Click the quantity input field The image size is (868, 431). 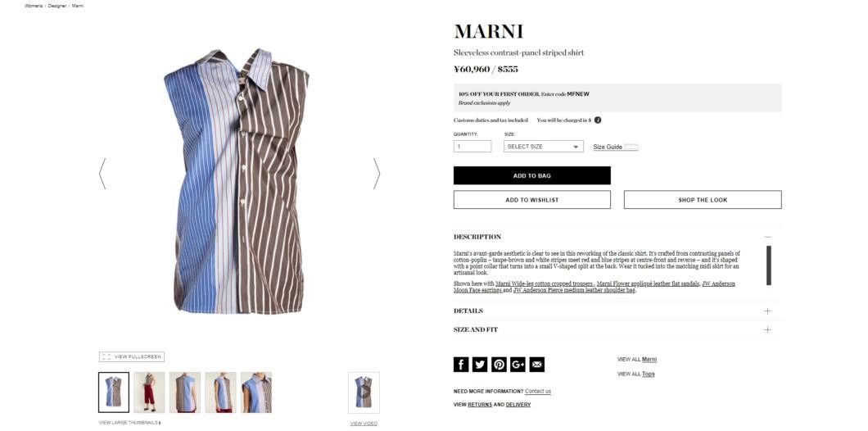coord(472,147)
